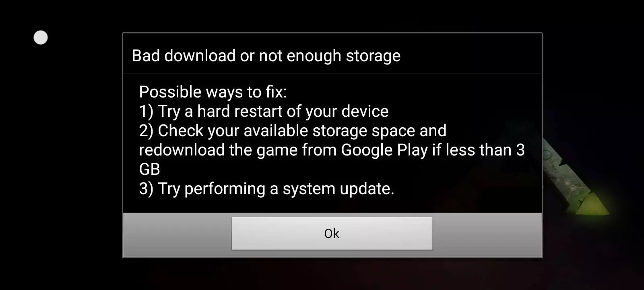Tap the hard restart suggestion line
The image size is (644, 290).
[x=264, y=111]
